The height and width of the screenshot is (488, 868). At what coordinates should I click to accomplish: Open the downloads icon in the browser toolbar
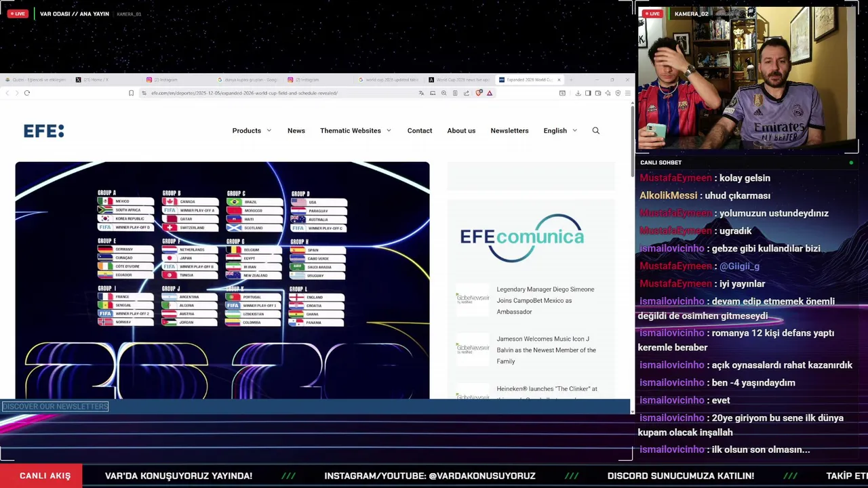pos(578,93)
